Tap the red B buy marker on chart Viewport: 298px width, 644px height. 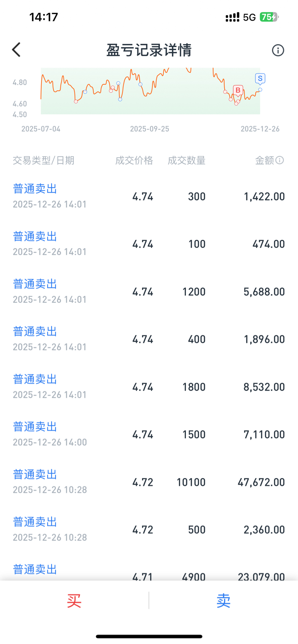pyautogui.click(x=238, y=90)
